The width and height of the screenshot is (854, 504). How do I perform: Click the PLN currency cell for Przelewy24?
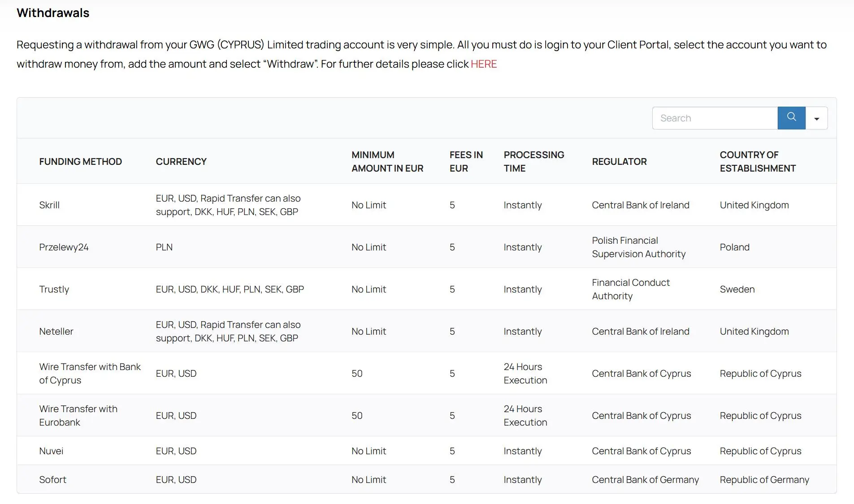point(164,247)
